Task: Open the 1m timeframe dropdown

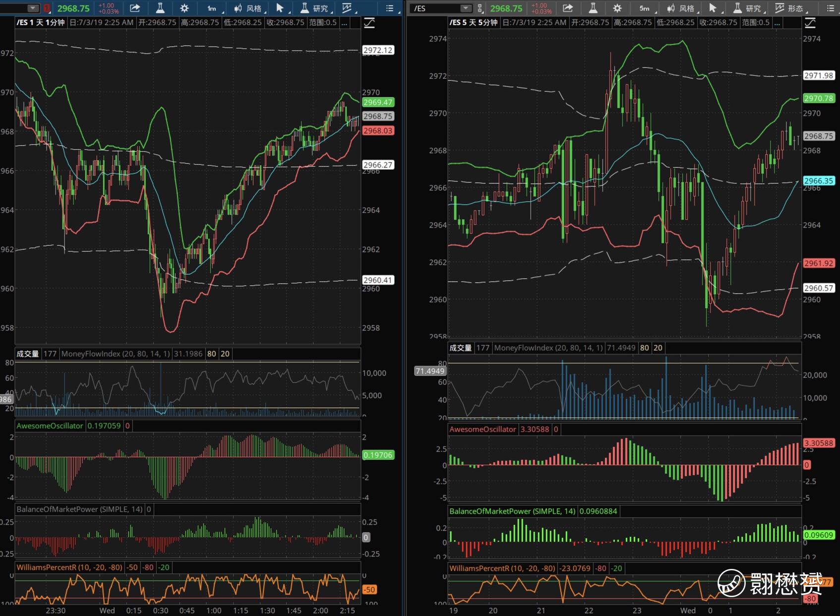Action: 213,8
